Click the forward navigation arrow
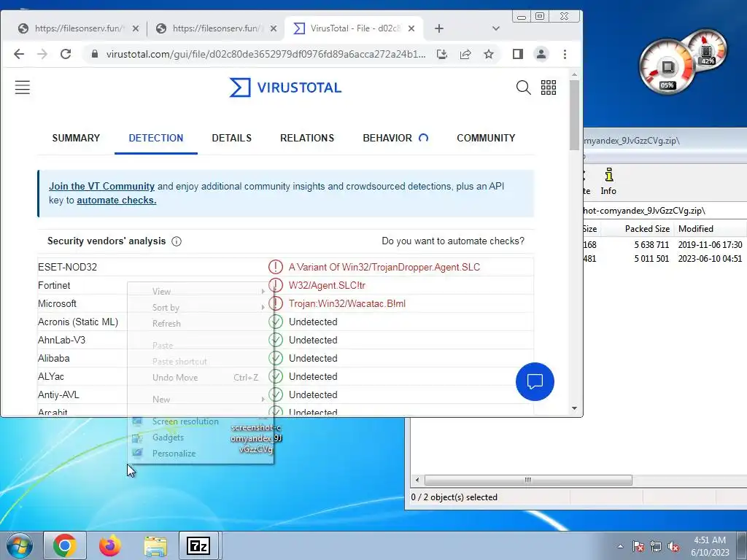Image resolution: width=747 pixels, height=560 pixels. tap(42, 54)
